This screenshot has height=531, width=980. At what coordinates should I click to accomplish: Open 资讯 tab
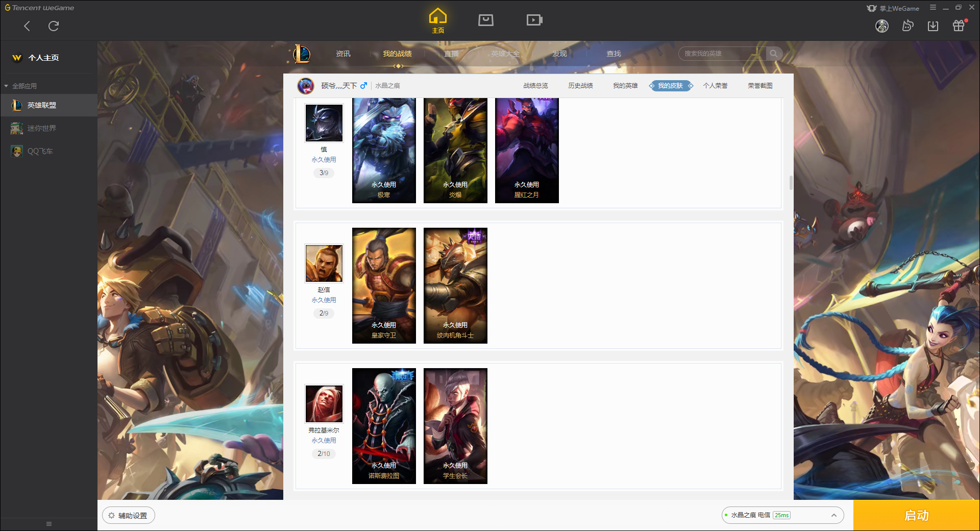coord(343,54)
